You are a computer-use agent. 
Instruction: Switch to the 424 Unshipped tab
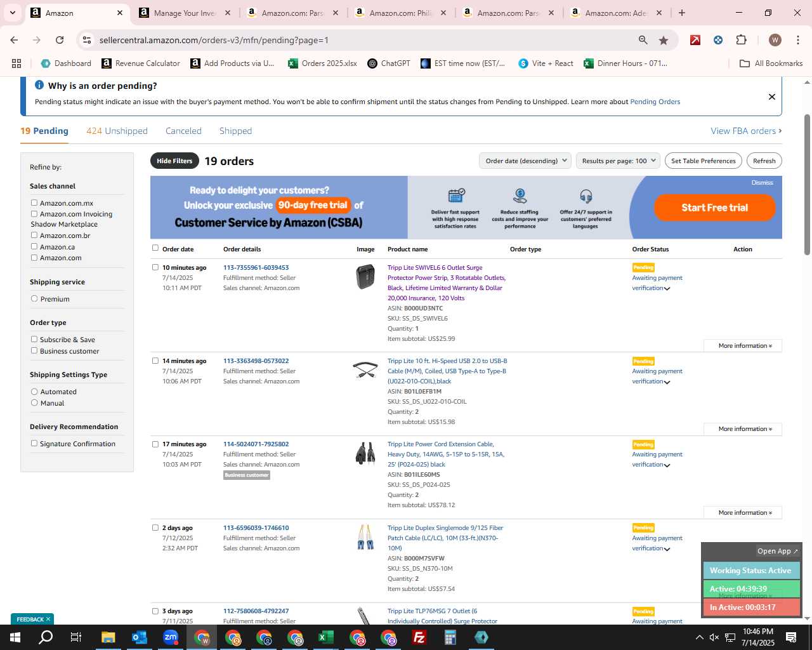point(117,131)
